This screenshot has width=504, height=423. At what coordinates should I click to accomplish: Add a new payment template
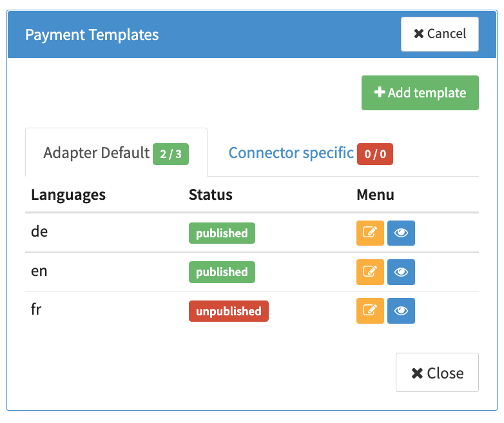pyautogui.click(x=420, y=93)
